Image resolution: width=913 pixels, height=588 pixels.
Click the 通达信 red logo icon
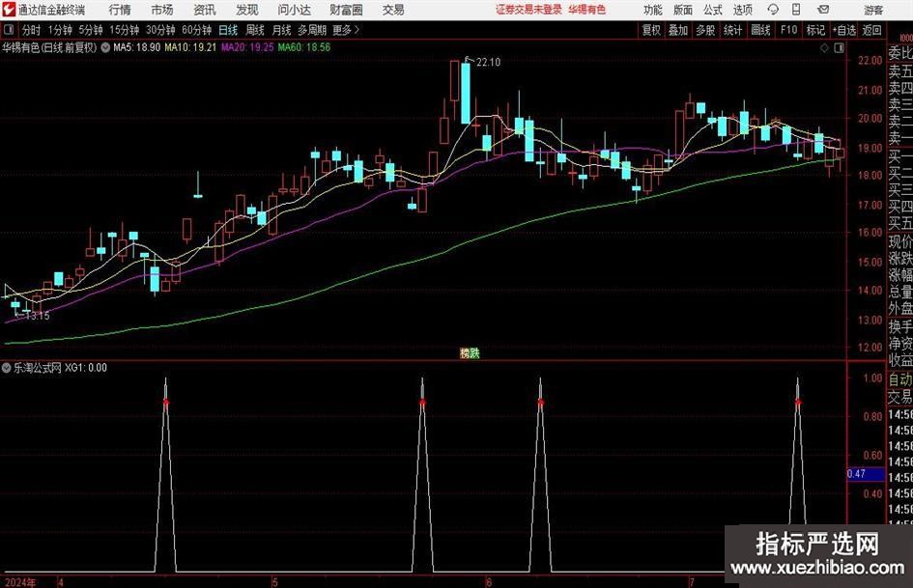(x=10, y=10)
